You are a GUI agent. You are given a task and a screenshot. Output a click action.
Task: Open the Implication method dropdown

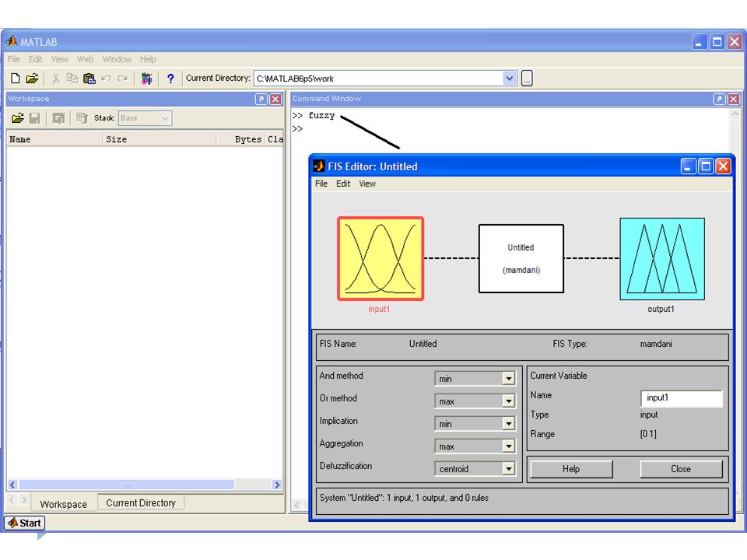click(x=509, y=424)
